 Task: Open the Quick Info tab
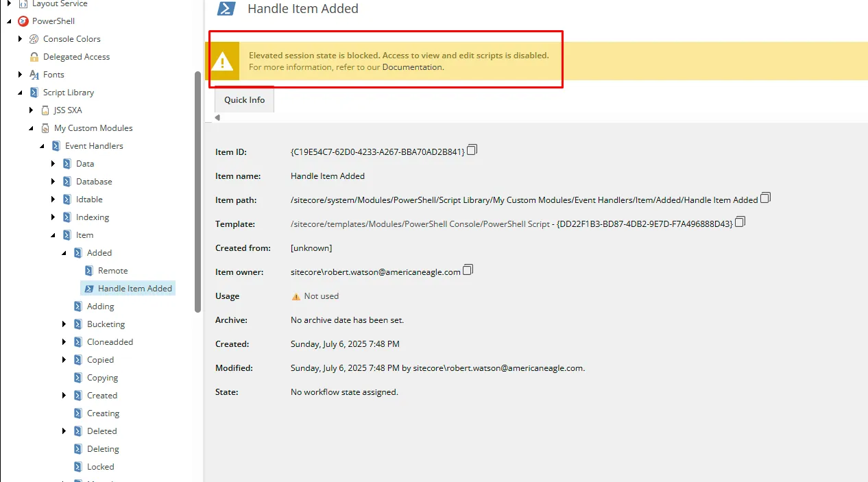tap(245, 100)
